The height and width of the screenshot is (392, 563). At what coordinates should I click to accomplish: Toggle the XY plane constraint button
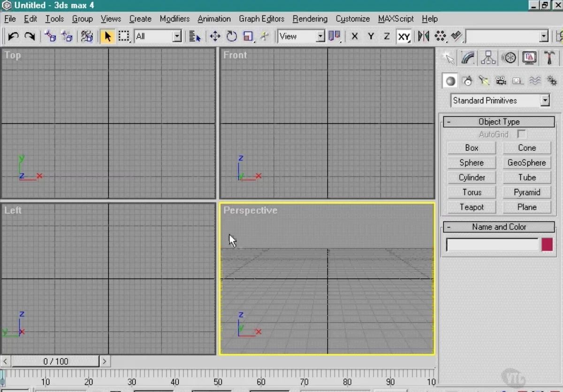pos(403,36)
